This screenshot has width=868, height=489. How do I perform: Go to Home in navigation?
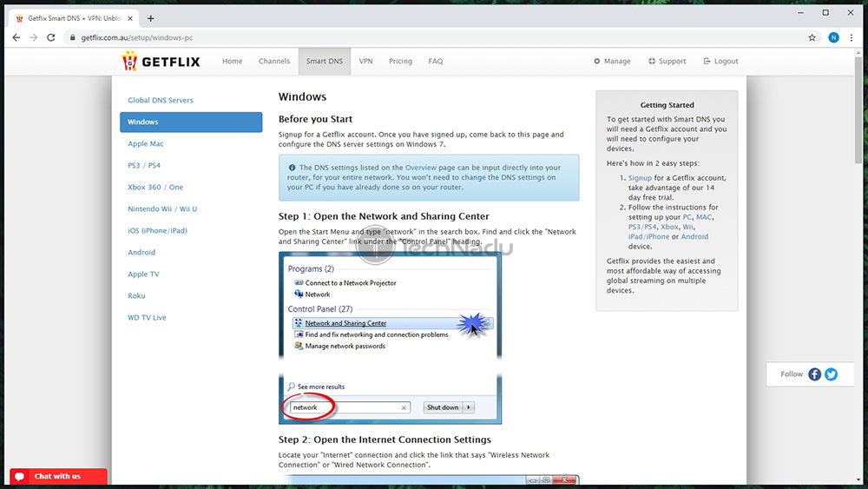pyautogui.click(x=232, y=62)
